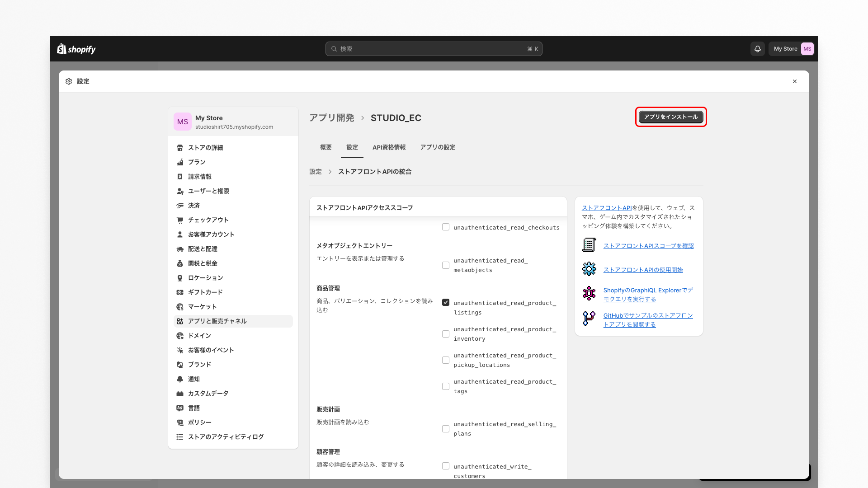Click the My Store account button
The height and width of the screenshot is (488, 868).
click(792, 49)
